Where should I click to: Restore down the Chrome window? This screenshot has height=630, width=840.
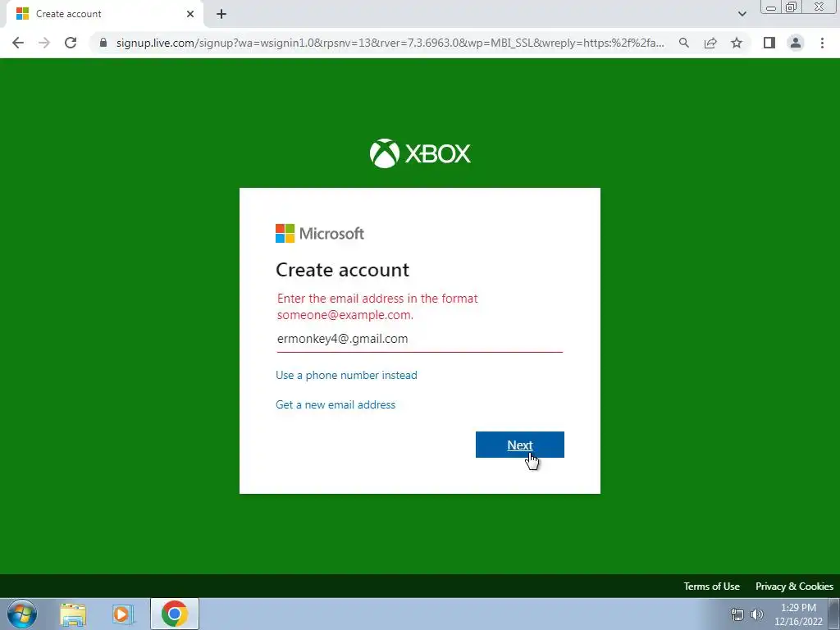(x=792, y=7)
